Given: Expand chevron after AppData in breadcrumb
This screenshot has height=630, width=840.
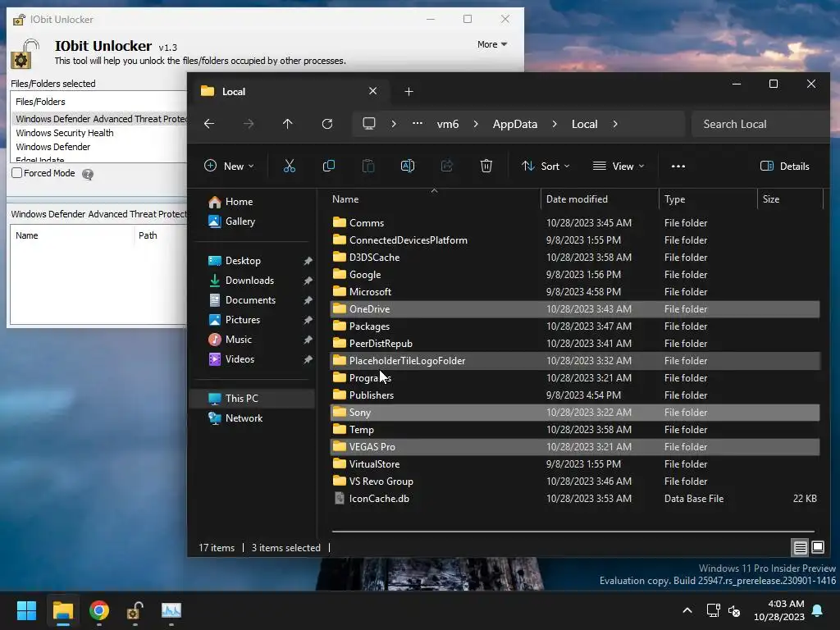Looking at the screenshot, I should (x=555, y=124).
